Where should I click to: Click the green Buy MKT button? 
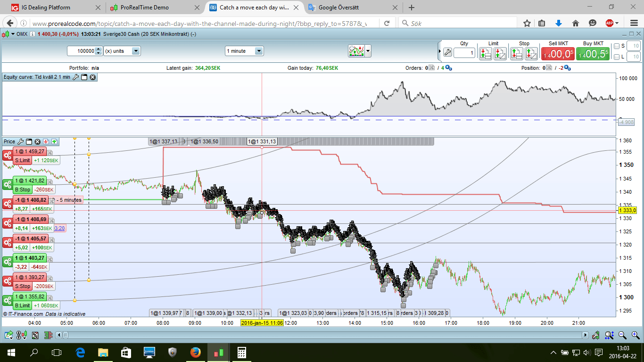click(593, 54)
